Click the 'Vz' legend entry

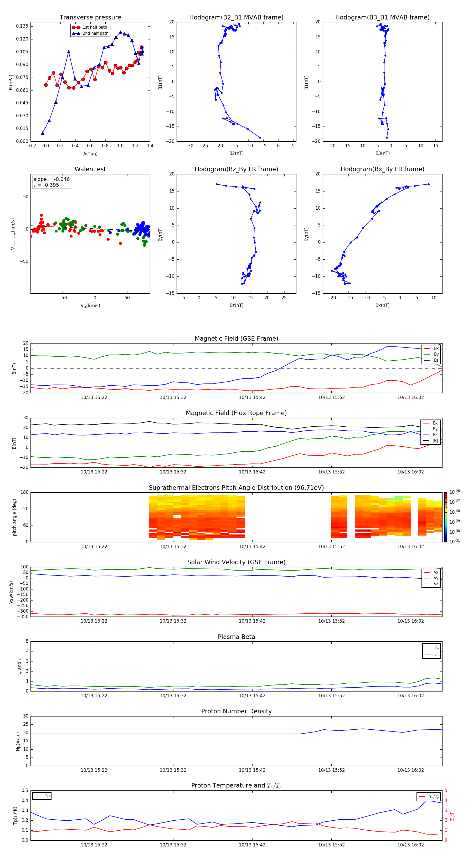pyautogui.click(x=431, y=584)
